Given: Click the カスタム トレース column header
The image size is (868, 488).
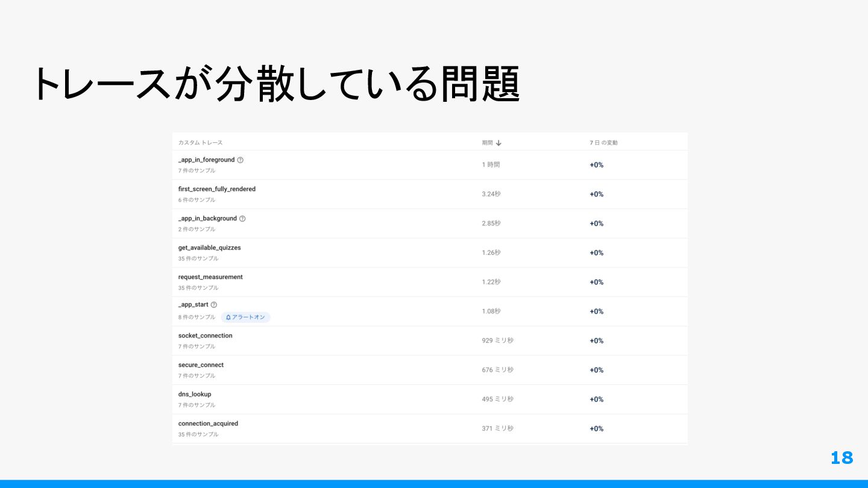Looking at the screenshot, I should (x=200, y=143).
